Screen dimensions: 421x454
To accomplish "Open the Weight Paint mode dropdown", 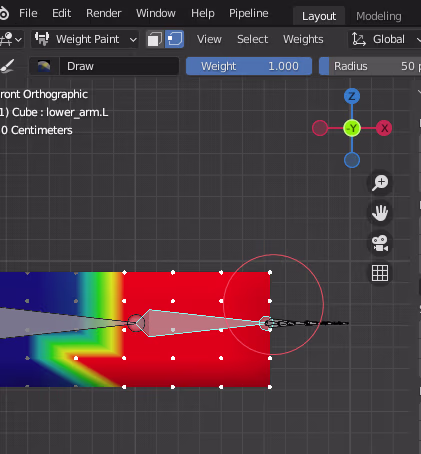I will pos(85,39).
